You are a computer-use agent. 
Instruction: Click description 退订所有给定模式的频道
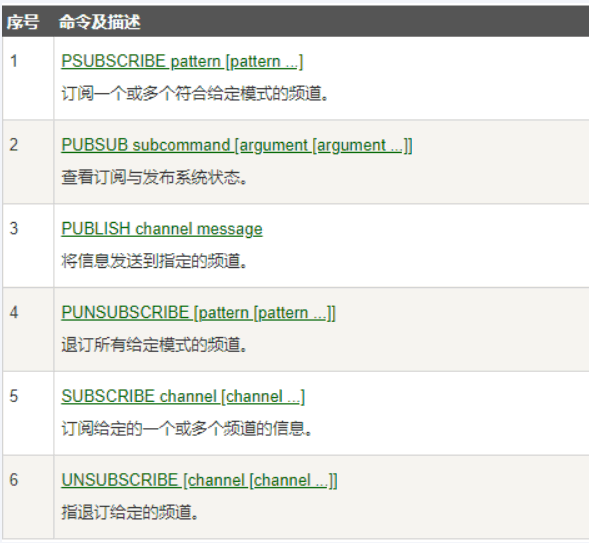click(154, 345)
